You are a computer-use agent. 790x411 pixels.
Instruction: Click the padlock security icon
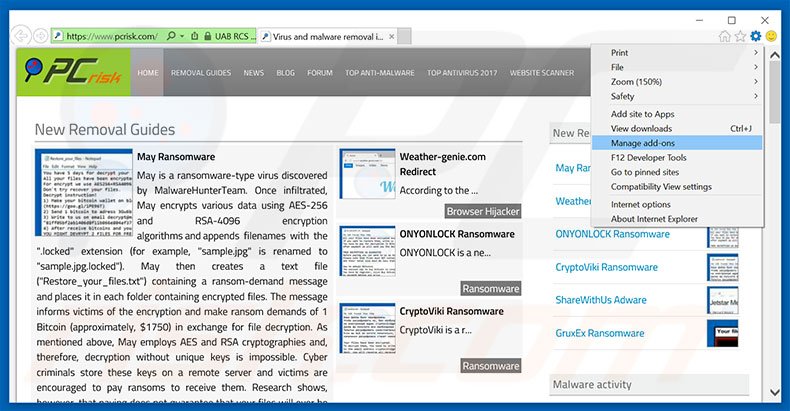[208, 36]
